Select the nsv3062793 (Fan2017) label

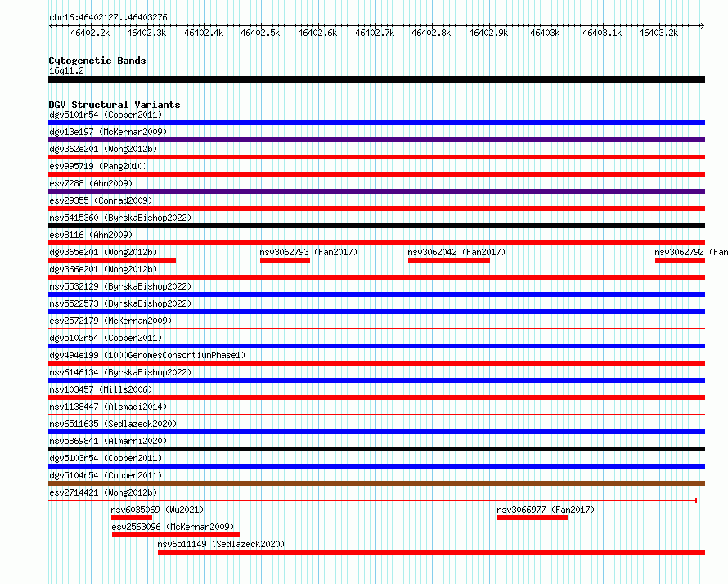tap(308, 252)
